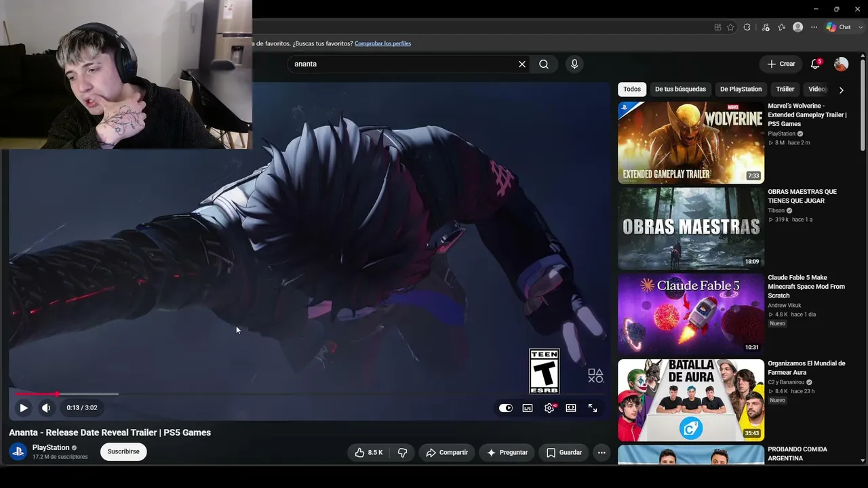Image resolution: width=868 pixels, height=488 pixels.
Task: Turn on subtitles with the captions button
Action: [x=528, y=408]
